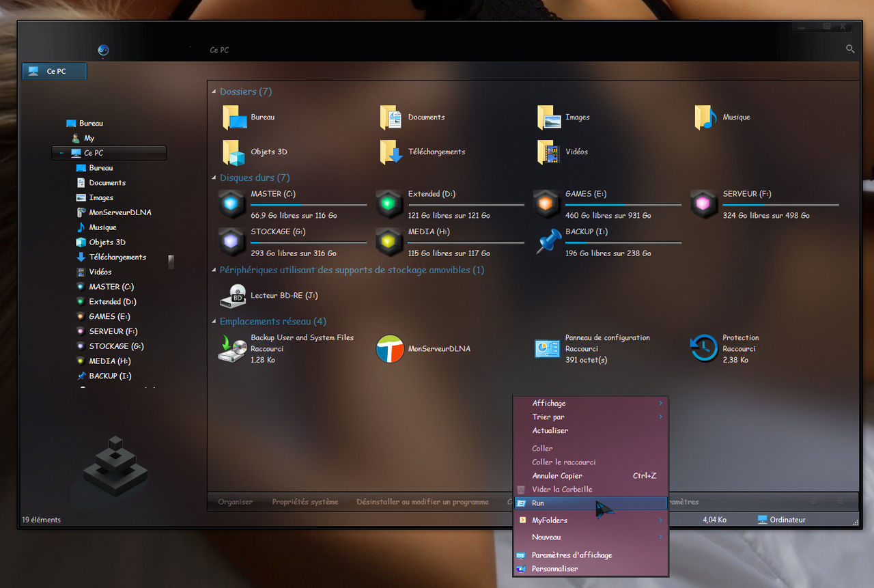Select My in the navigation tree
This screenshot has height=588, width=874.
(x=89, y=139)
